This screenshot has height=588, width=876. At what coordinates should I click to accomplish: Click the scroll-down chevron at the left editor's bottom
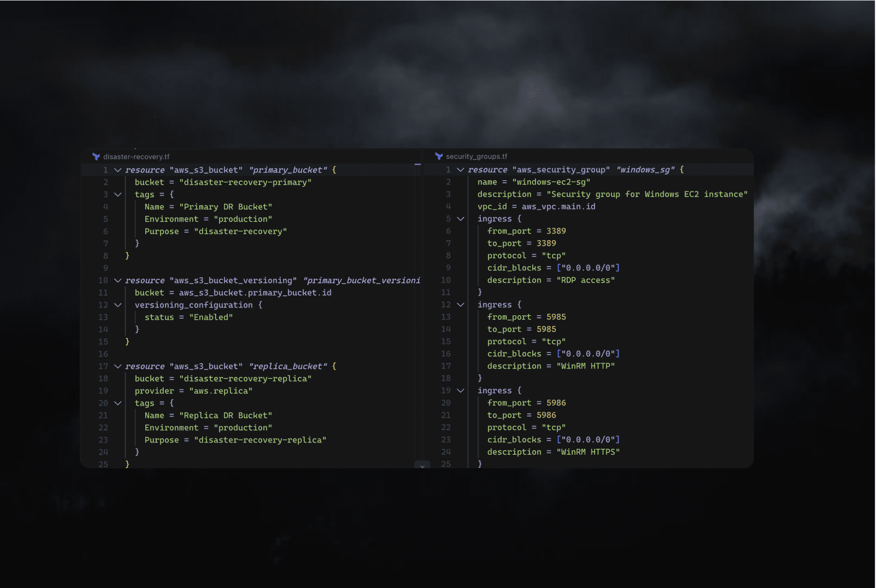[422, 466]
